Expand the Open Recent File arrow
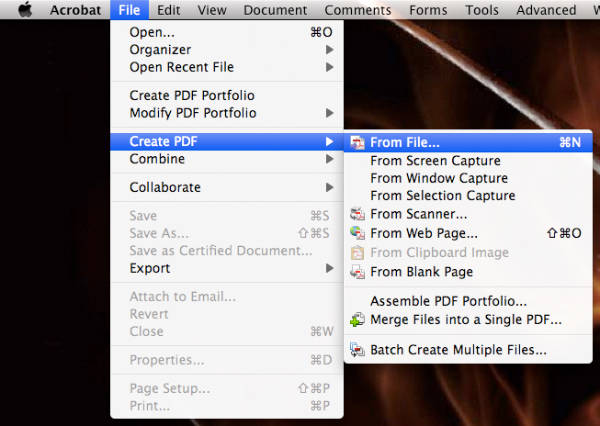600x426 pixels. [329, 67]
